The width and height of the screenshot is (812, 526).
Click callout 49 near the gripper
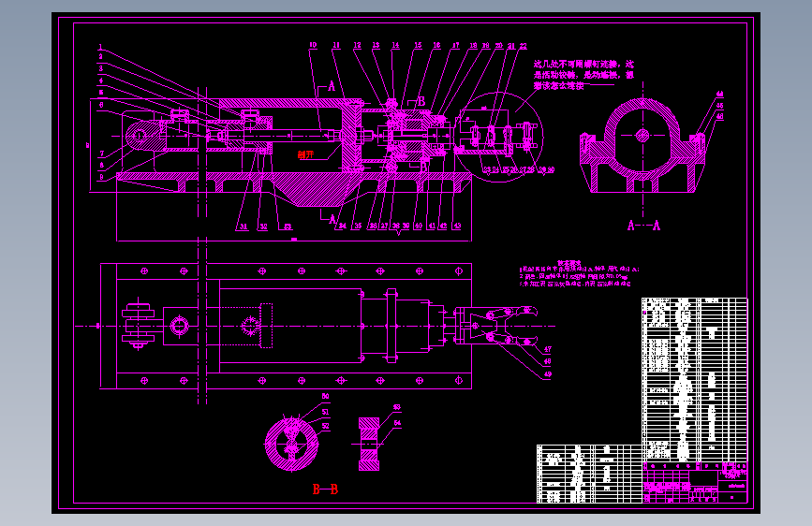coord(547,374)
